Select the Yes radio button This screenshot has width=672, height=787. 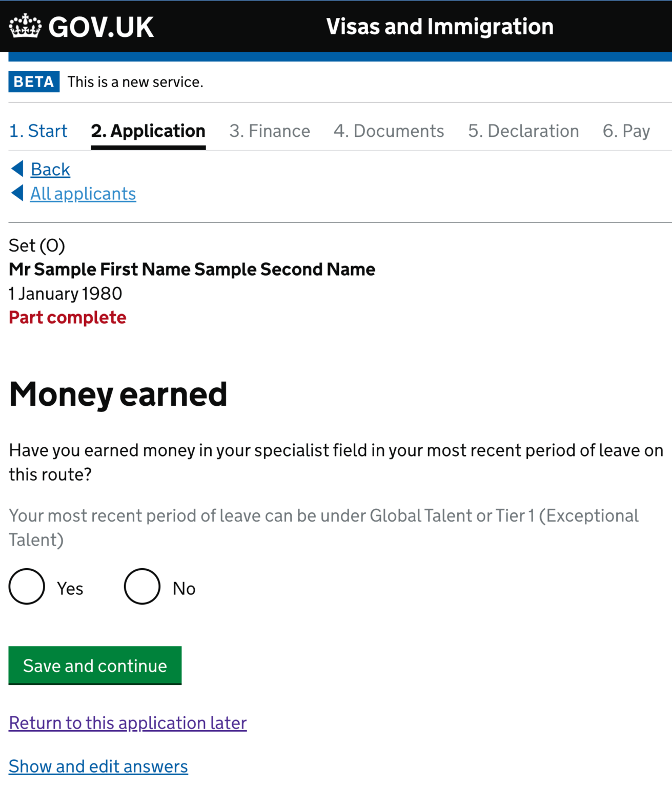pyautogui.click(x=26, y=587)
